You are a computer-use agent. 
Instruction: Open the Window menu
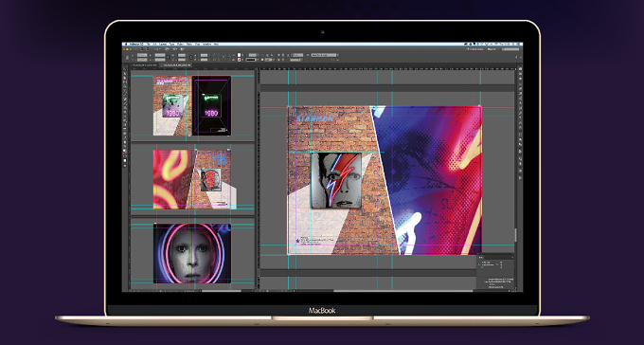tap(207, 44)
